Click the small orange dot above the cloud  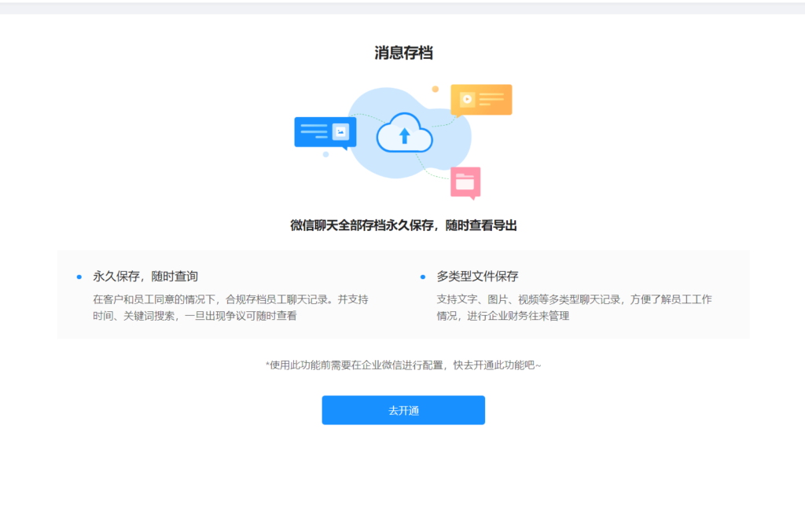[435, 89]
